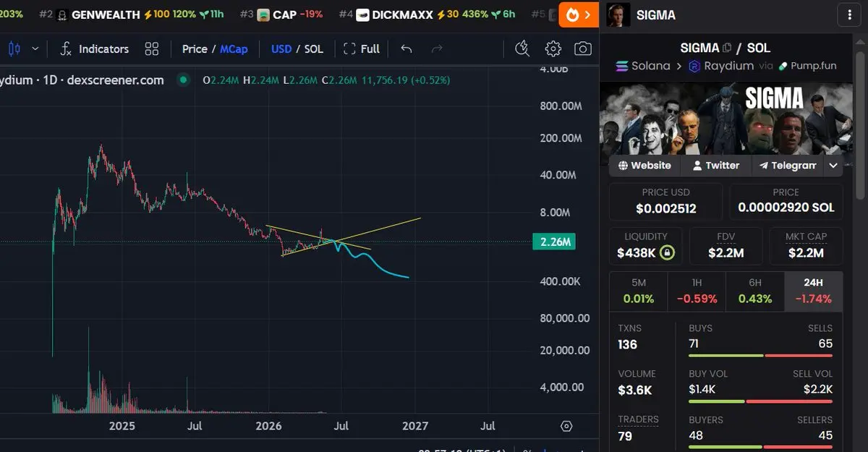The image size is (868, 452).
Task: Click the Raydium DEX link
Action: pyautogui.click(x=720, y=66)
